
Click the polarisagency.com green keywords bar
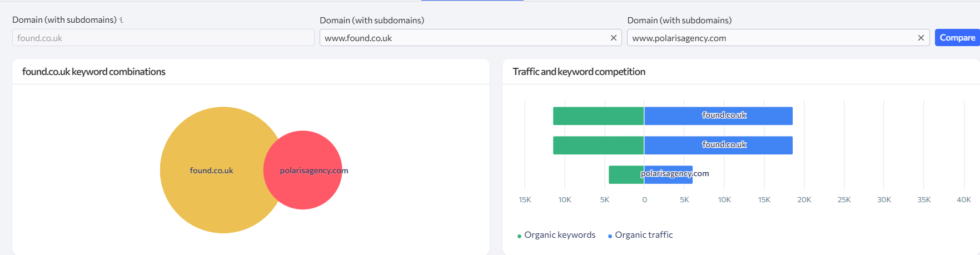626,174
